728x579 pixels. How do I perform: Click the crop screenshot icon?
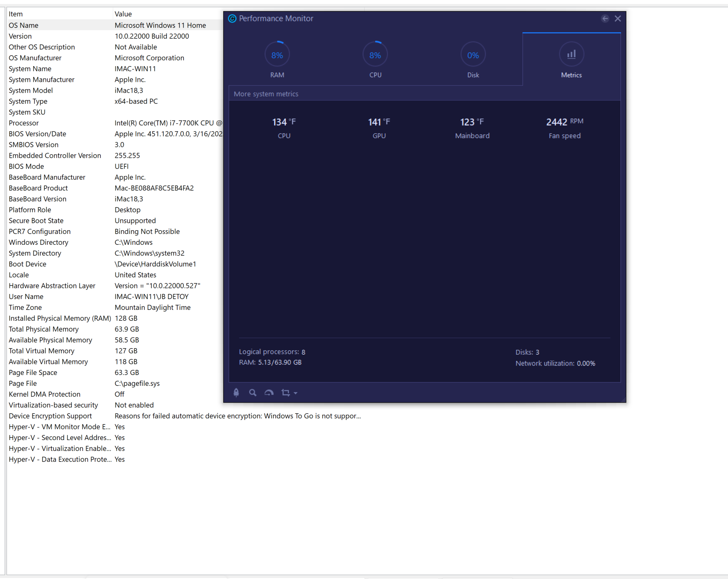pyautogui.click(x=285, y=393)
